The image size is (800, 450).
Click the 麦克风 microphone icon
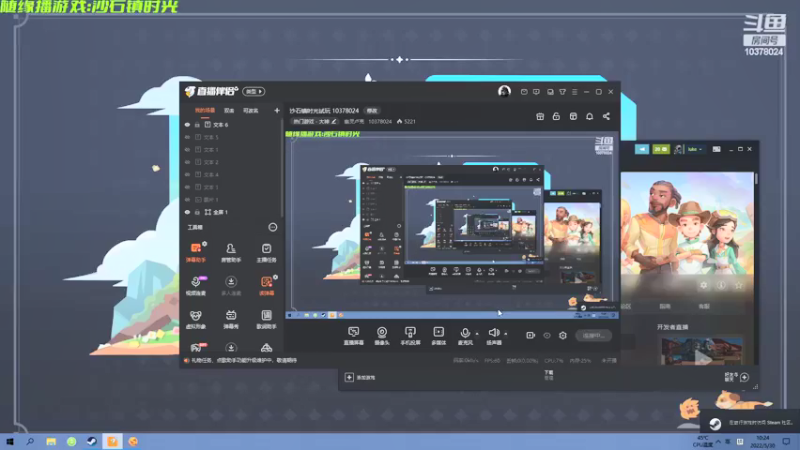click(x=465, y=333)
